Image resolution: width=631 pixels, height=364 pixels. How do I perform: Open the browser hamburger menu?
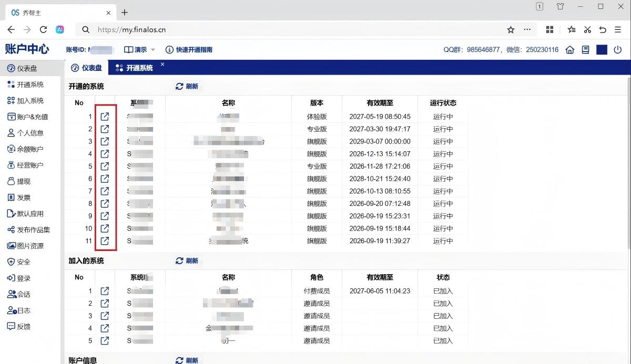[618, 30]
